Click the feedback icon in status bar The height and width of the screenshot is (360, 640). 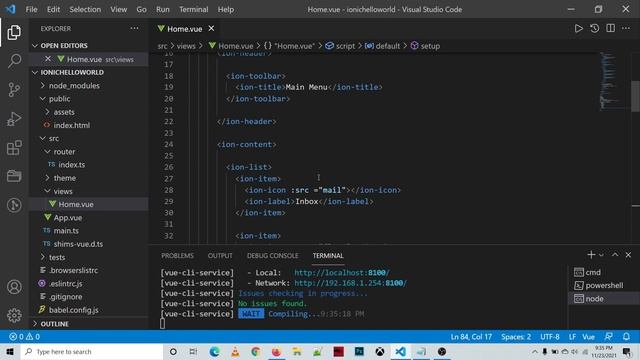click(x=609, y=337)
